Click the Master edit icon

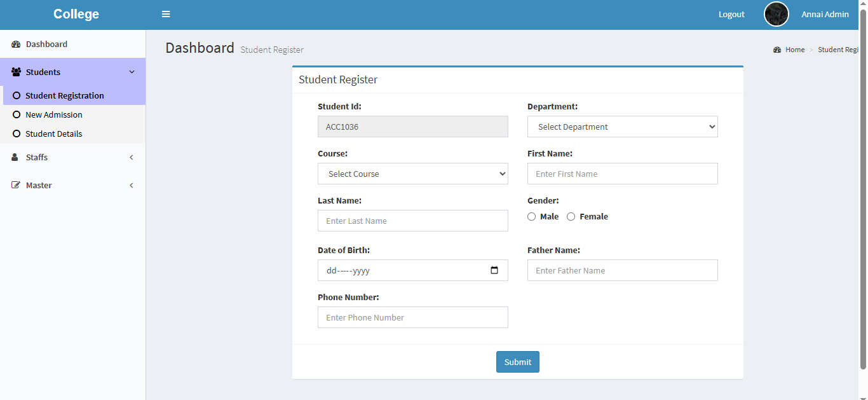(16, 185)
